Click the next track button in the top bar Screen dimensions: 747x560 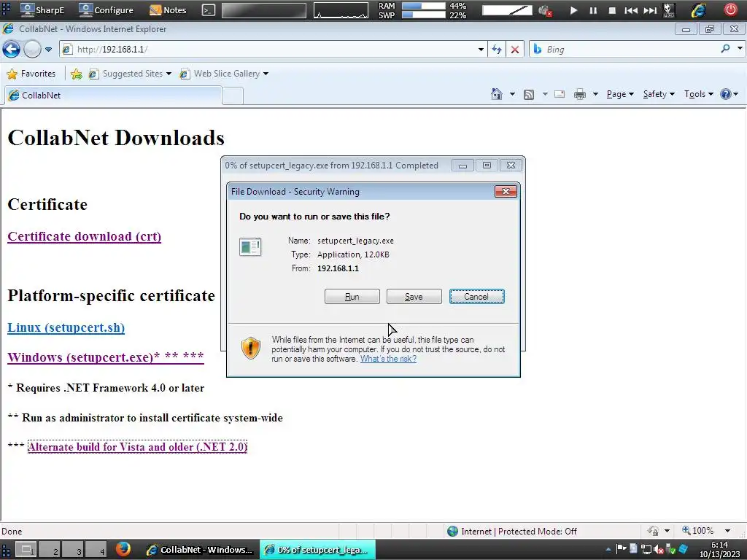point(650,10)
